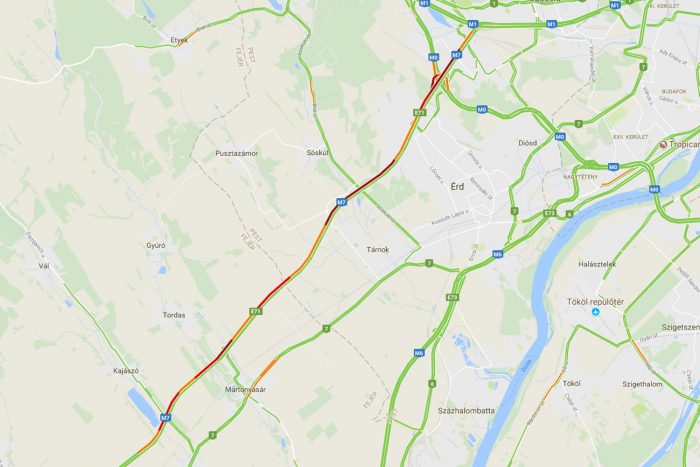Viewport: 700px width, 467px height.
Task: Click the M6 shield south of Érd
Action: [498, 254]
